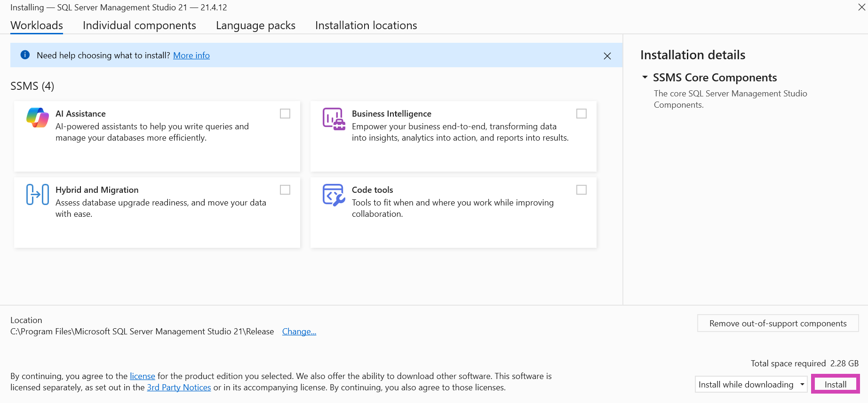Image resolution: width=868 pixels, height=403 pixels.
Task: Click Remove out-of-support components button
Action: [x=778, y=324]
